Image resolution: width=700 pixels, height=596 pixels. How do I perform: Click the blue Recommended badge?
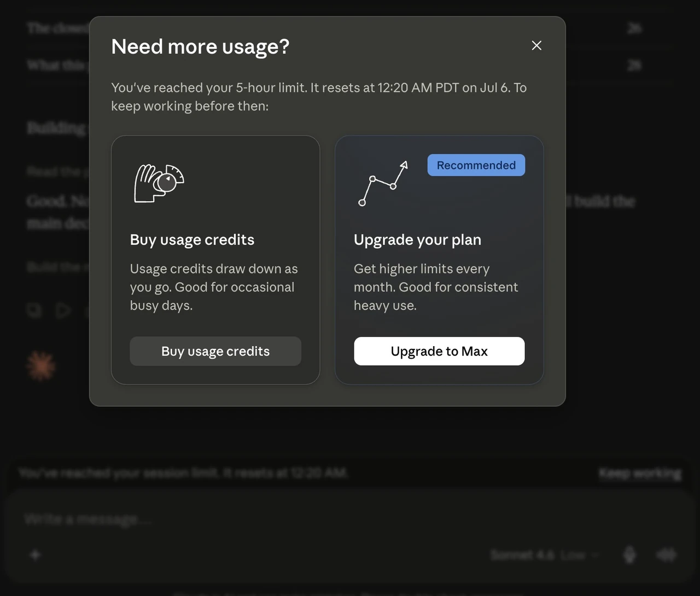tap(476, 165)
